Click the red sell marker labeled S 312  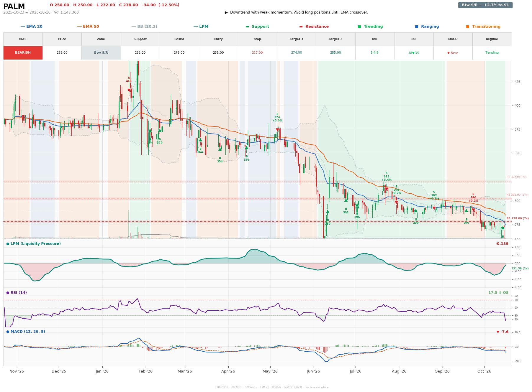[x=387, y=190]
